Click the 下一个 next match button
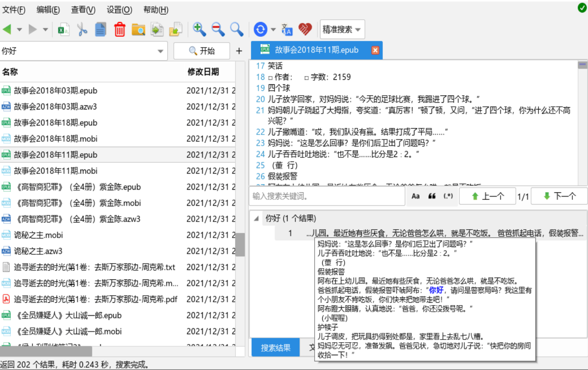 tap(559, 196)
